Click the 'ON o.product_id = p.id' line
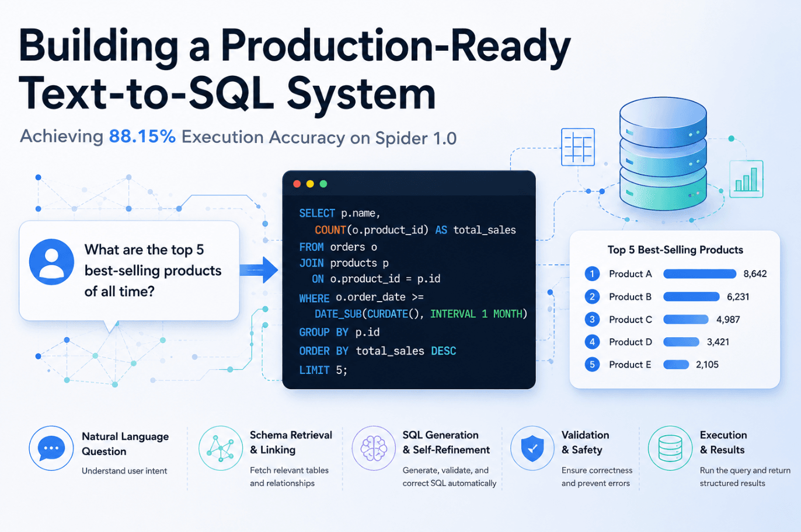801x532 pixels. coord(376,279)
